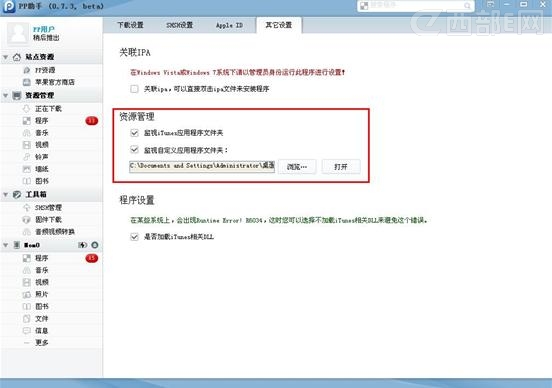Open 音频视频转换 converter icon
This screenshot has width=552, height=388.
(27, 232)
